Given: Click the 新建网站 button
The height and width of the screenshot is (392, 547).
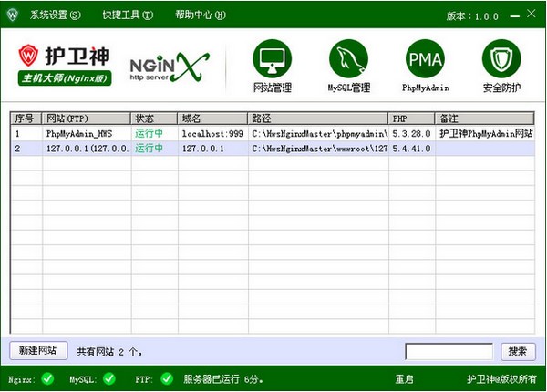Looking at the screenshot, I should point(38,350).
